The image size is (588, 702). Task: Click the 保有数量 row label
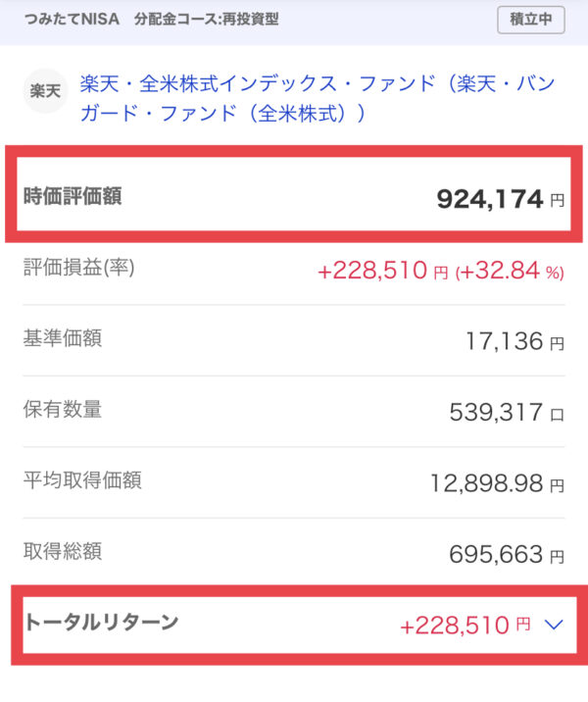click(x=63, y=409)
